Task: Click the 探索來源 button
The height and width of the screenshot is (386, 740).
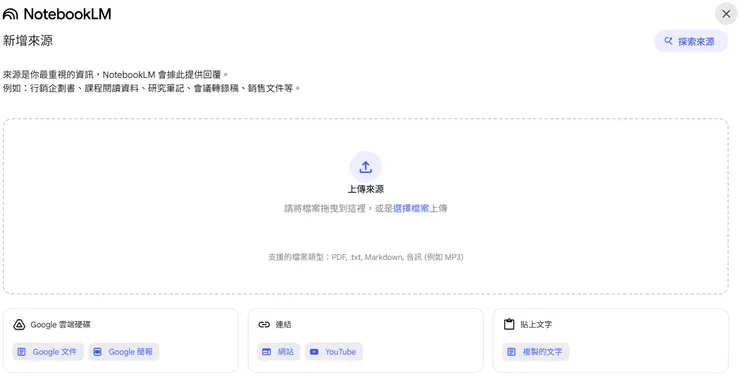Action: pos(690,42)
